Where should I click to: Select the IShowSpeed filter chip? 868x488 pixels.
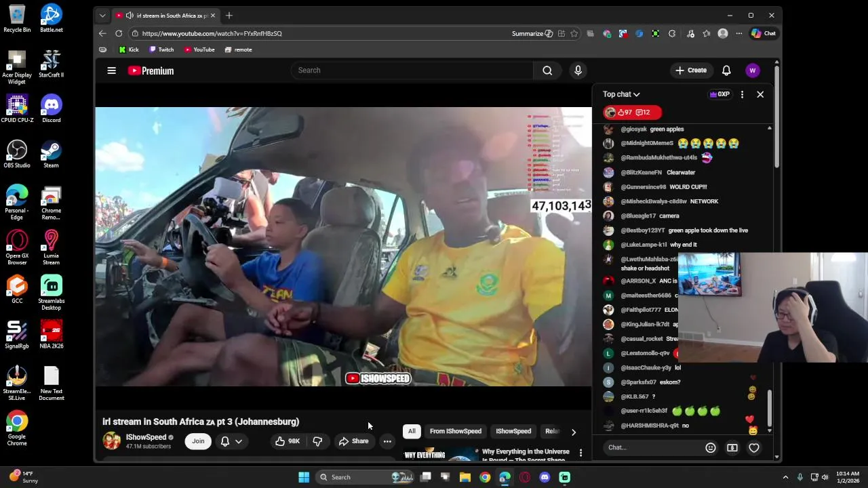click(513, 431)
